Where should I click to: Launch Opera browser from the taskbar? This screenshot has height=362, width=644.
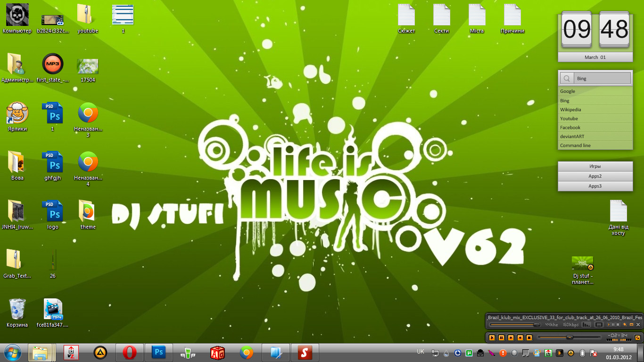(130, 352)
